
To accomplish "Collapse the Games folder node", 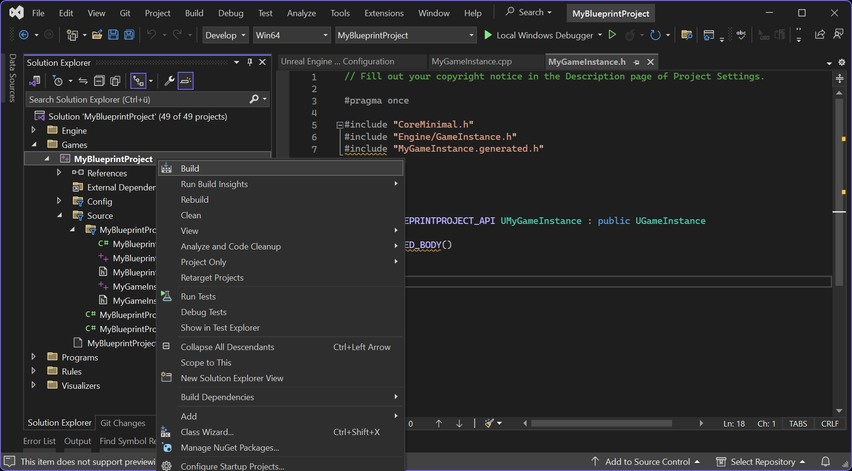I will [x=34, y=145].
